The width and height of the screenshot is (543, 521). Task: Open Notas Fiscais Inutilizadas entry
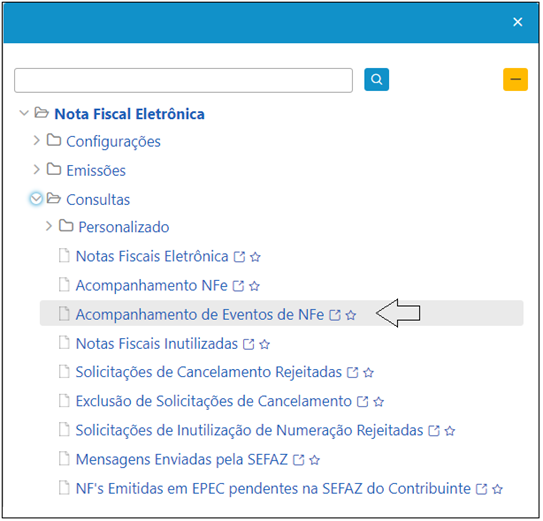coord(157,344)
